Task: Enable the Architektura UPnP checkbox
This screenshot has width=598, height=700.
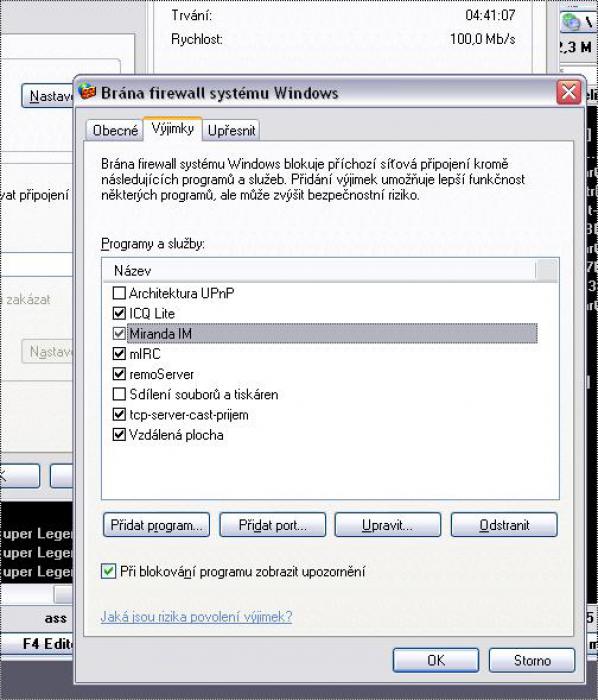Action: [119, 293]
